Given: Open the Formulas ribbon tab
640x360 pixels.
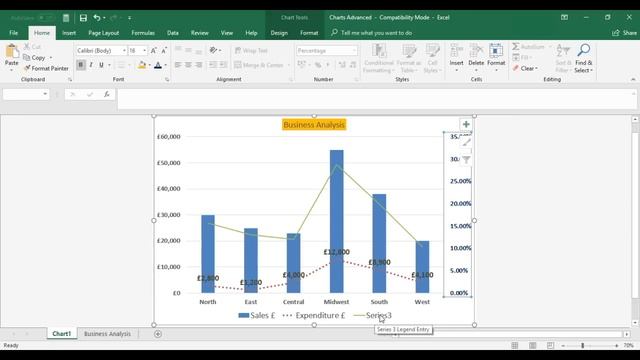Looking at the screenshot, I should (143, 33).
